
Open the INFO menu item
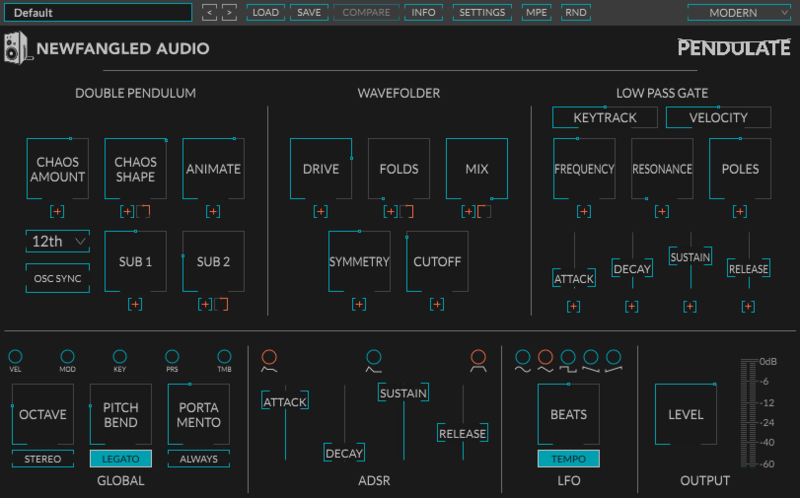click(x=423, y=13)
